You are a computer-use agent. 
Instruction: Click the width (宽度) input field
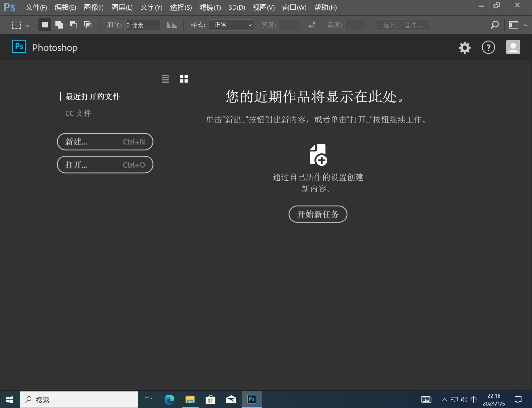pos(289,25)
